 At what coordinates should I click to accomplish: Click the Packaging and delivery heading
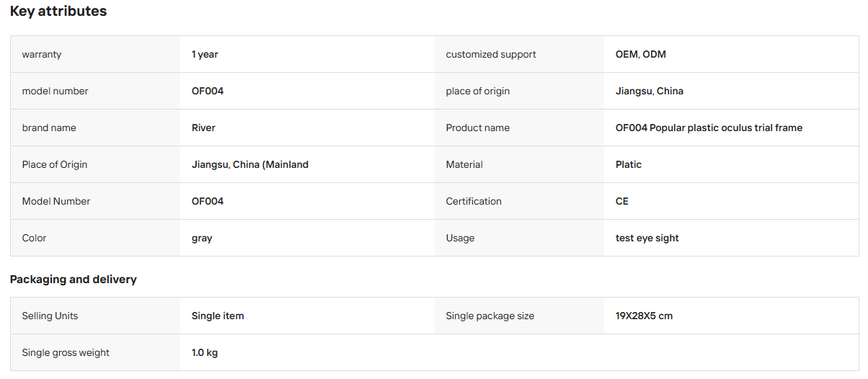coord(74,279)
